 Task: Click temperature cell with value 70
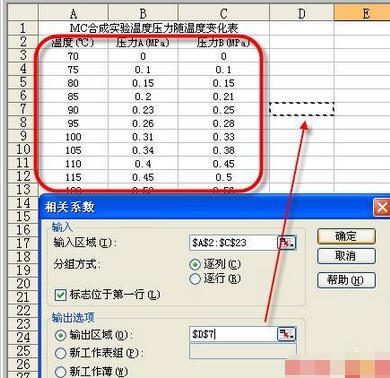[x=73, y=56]
